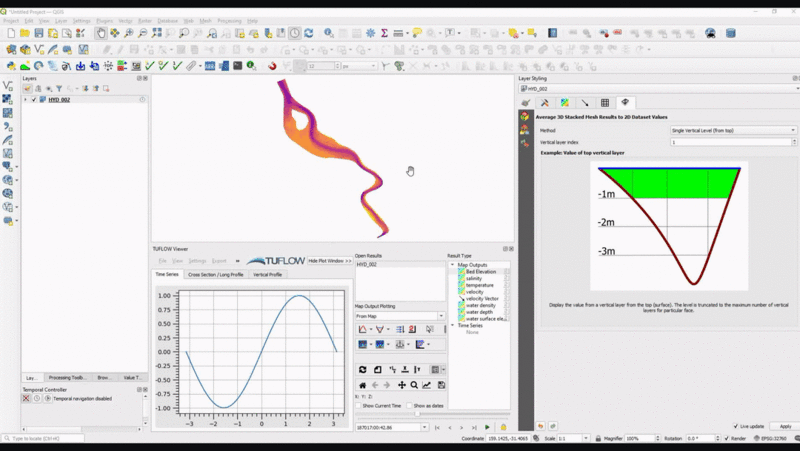Select the Pan Map hand tool
Screen dimensions: 800x451
[101, 33]
